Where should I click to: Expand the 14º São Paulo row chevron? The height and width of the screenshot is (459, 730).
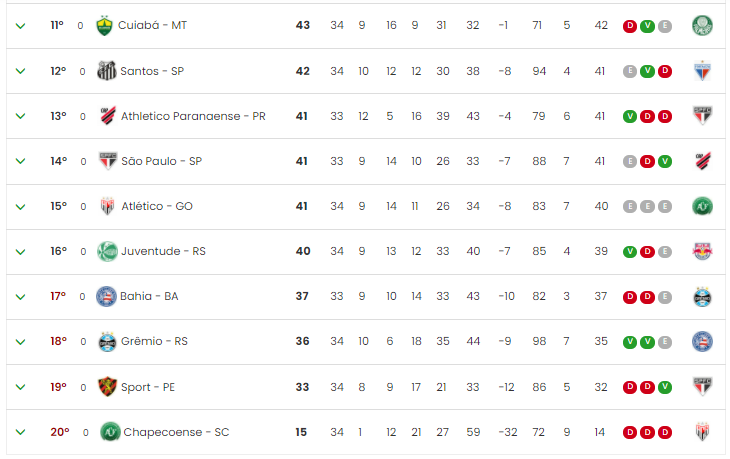(20, 161)
